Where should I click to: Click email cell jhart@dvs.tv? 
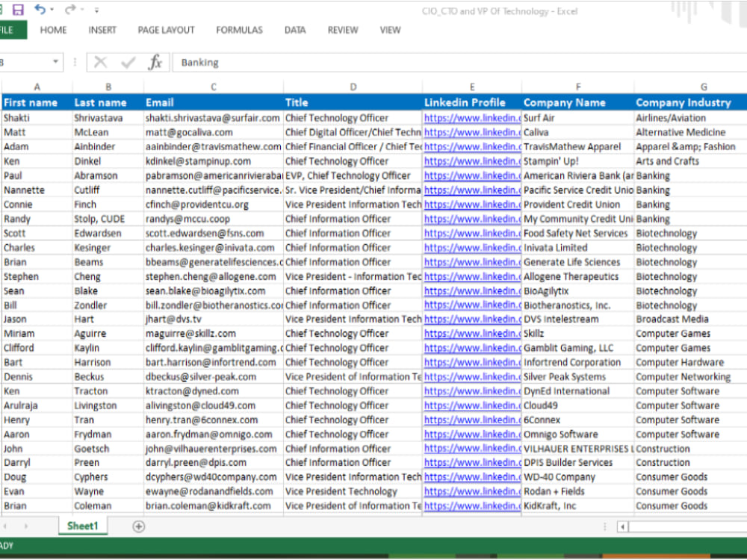(x=214, y=319)
